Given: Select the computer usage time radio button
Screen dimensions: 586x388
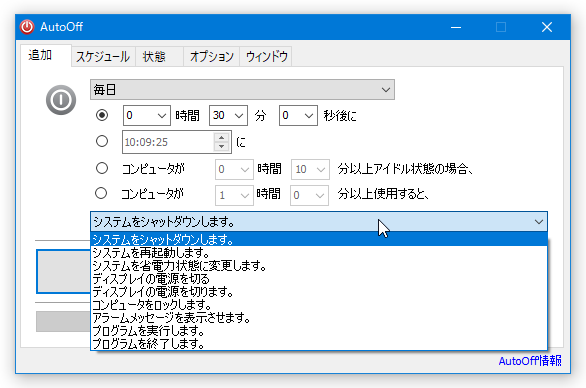Looking at the screenshot, I should tap(101, 193).
